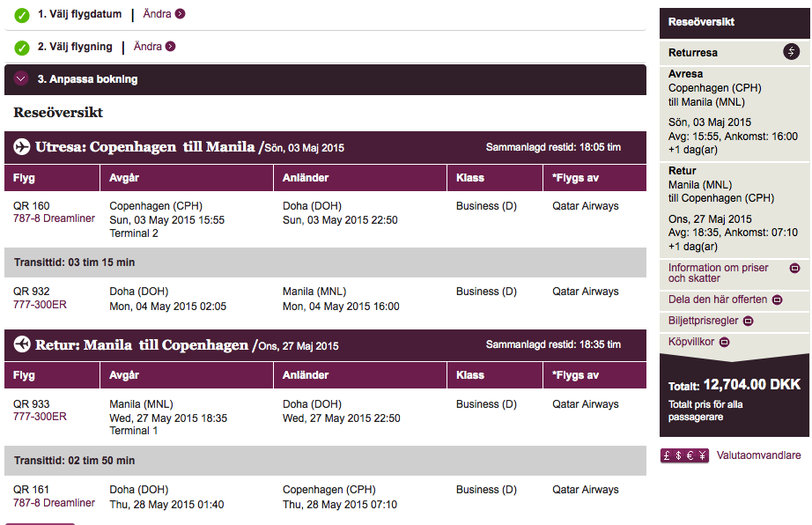Image resolution: width=812 pixels, height=525 pixels.
Task: Select the 3. Anpassa bokning step header
Action: tap(87, 79)
